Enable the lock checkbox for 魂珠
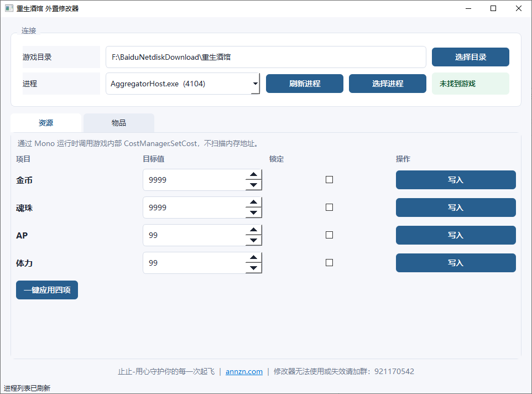 pyautogui.click(x=329, y=208)
